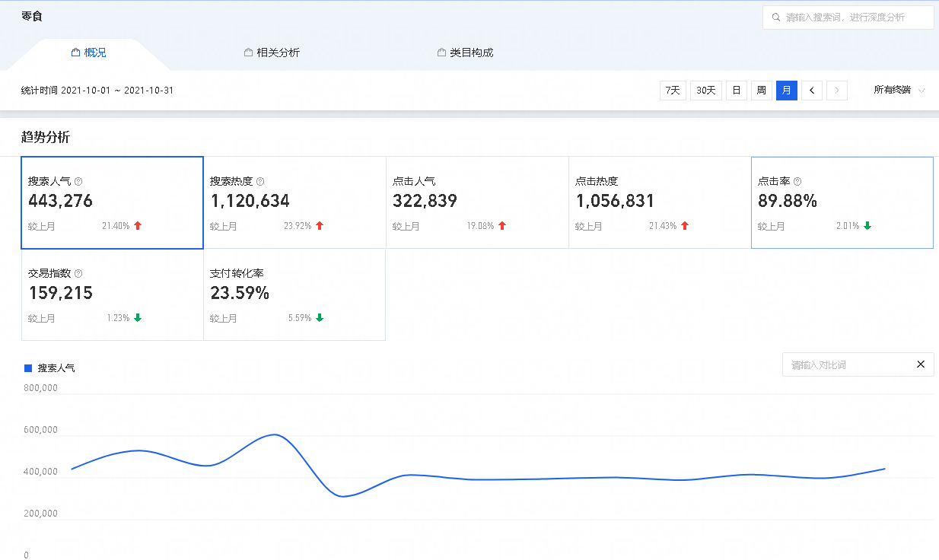Open the 类目构成 tab
This screenshot has height=560, width=939.
point(466,52)
